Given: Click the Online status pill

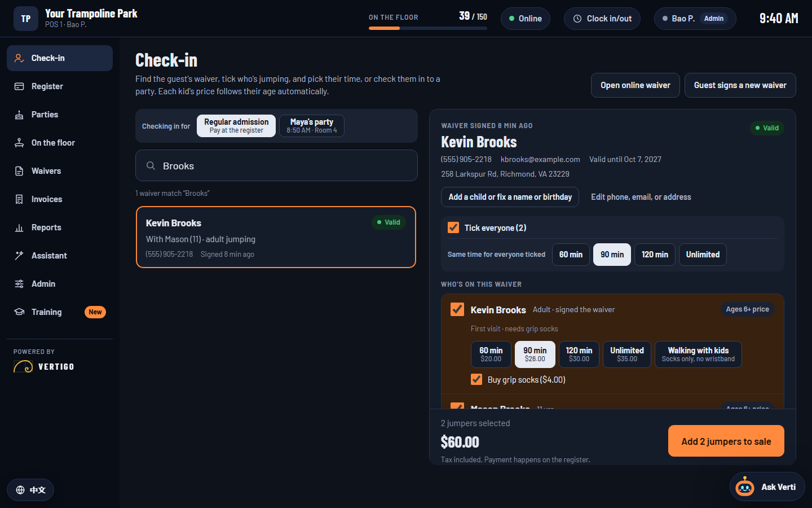Looking at the screenshot, I should (x=526, y=19).
